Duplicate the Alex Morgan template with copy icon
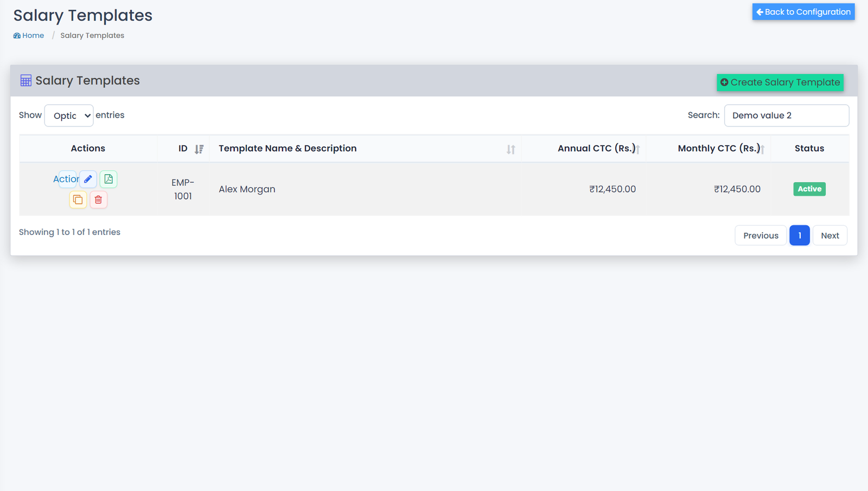This screenshot has width=868, height=491. 78,200
